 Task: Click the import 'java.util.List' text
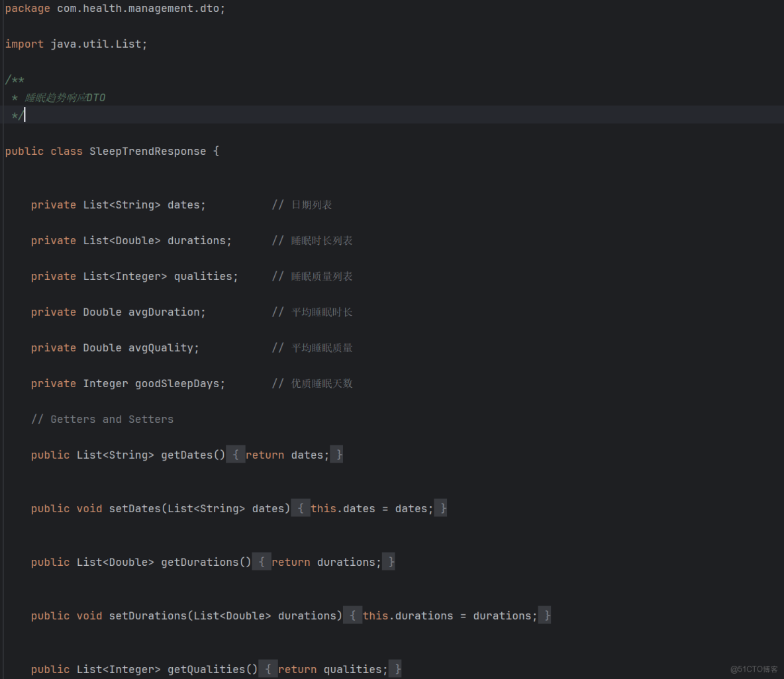[96, 44]
